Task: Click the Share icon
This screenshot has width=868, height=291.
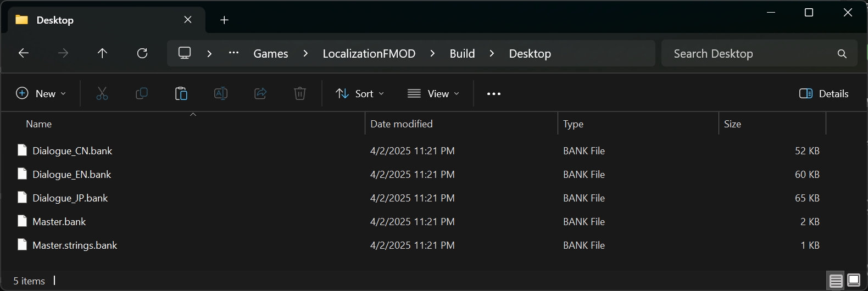Action: [x=260, y=94]
